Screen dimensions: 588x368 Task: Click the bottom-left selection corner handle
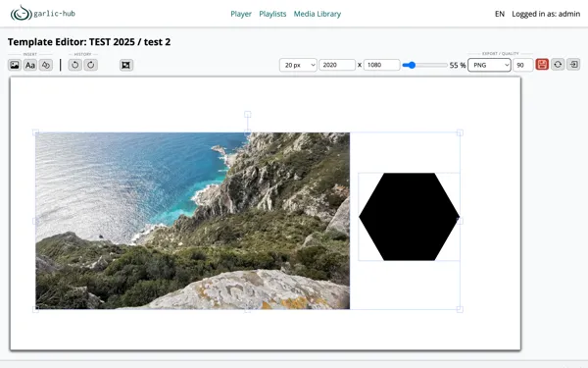pos(35,309)
